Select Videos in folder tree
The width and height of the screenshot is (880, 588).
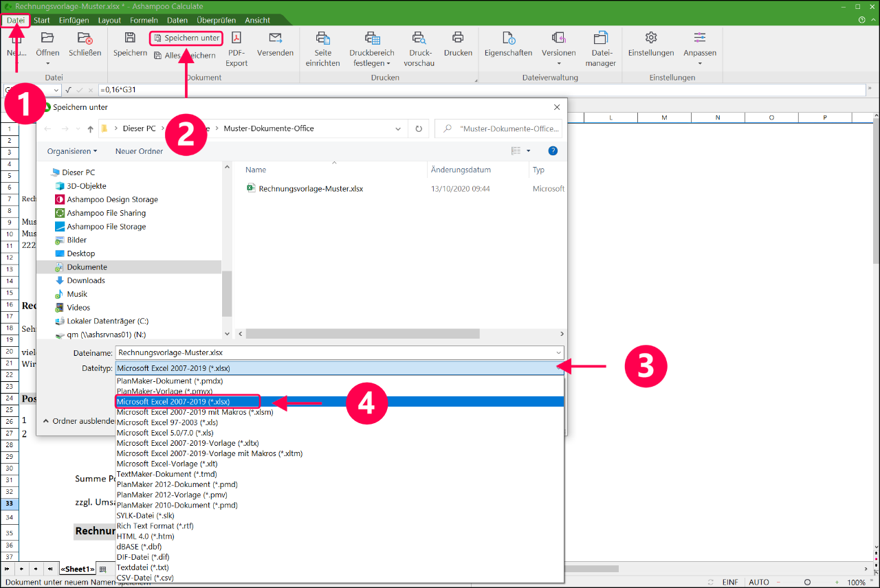click(78, 307)
